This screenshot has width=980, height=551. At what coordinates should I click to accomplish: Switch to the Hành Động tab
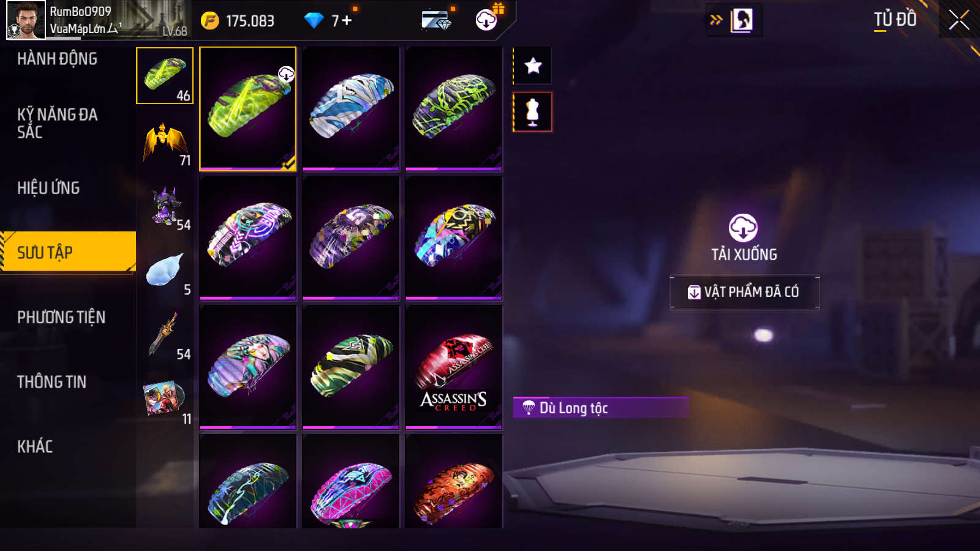(x=57, y=59)
